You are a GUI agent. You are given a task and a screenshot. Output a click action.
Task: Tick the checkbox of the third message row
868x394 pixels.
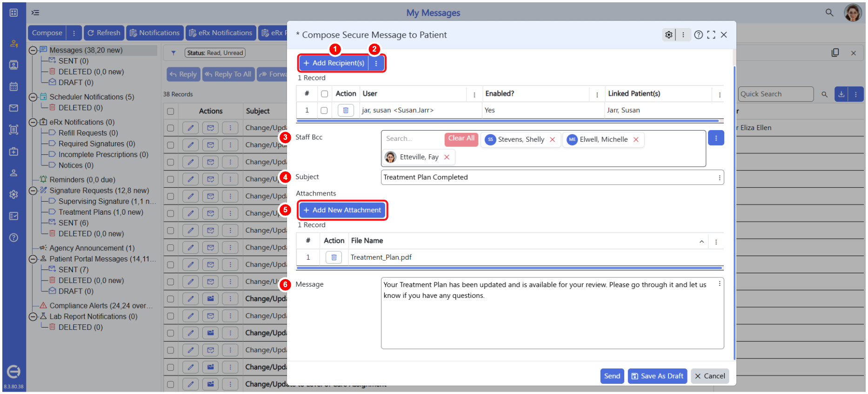(171, 162)
